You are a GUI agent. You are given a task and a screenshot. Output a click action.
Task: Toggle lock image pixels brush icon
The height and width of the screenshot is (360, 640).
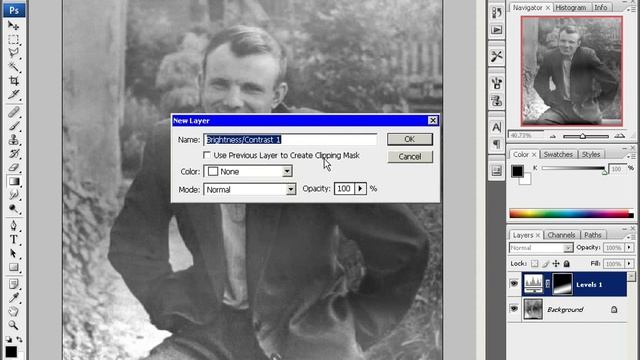pos(546,264)
